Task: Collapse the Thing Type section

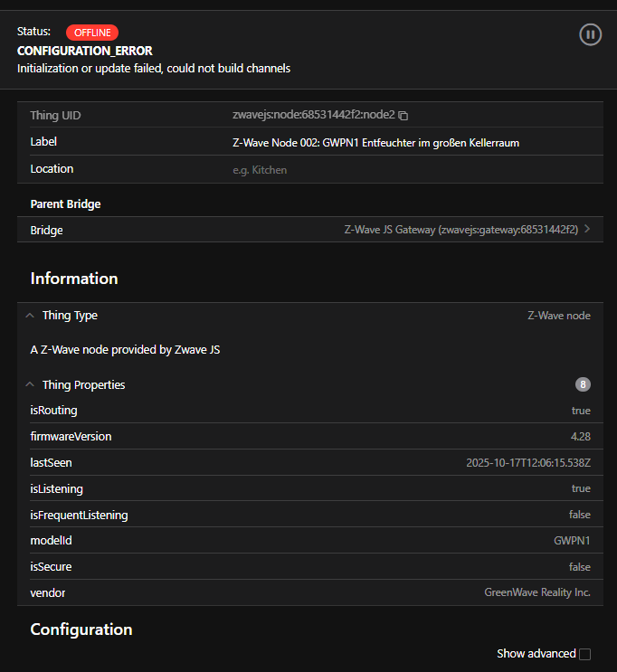Action: [x=30, y=316]
